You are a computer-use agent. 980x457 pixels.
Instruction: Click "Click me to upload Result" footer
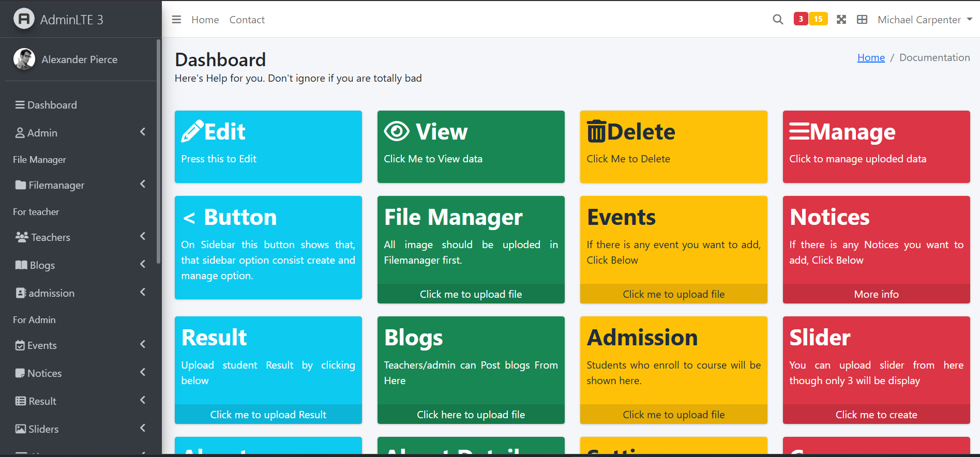268,415
